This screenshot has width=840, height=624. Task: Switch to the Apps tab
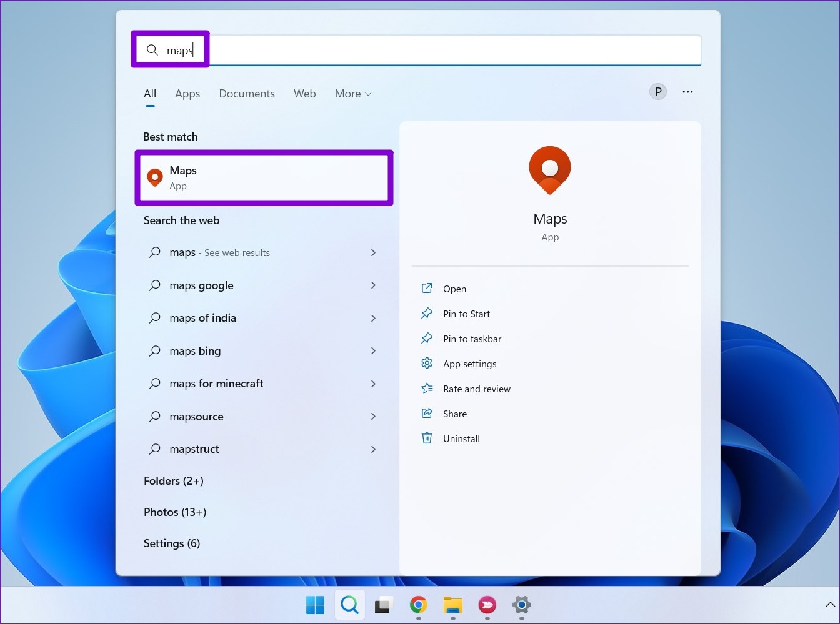pos(187,94)
